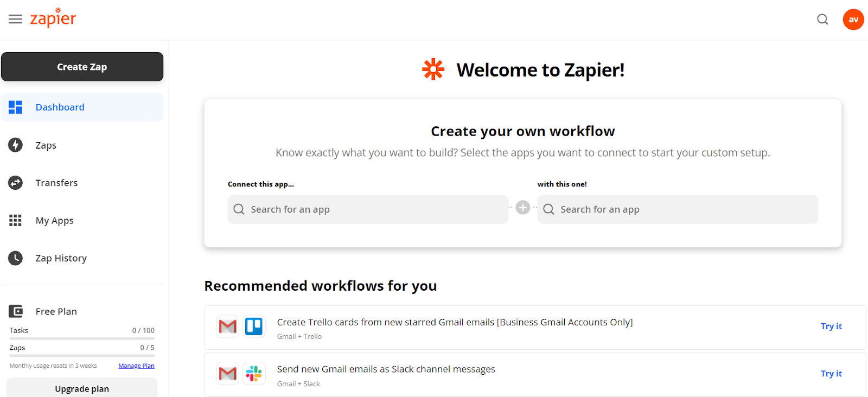
Task: Select the Transfers arrow icon in sidebar
Action: 15,183
